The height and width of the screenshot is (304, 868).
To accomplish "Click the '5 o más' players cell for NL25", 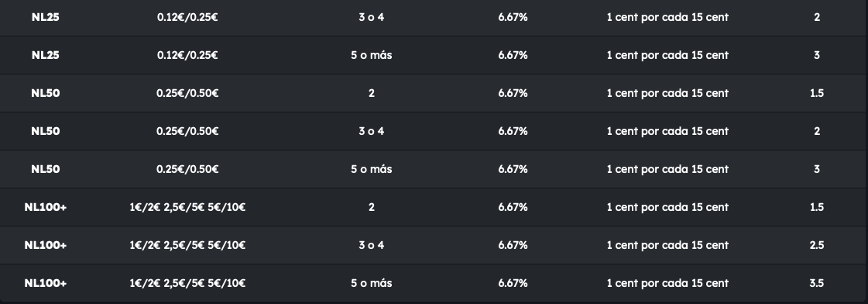I will 372,55.
